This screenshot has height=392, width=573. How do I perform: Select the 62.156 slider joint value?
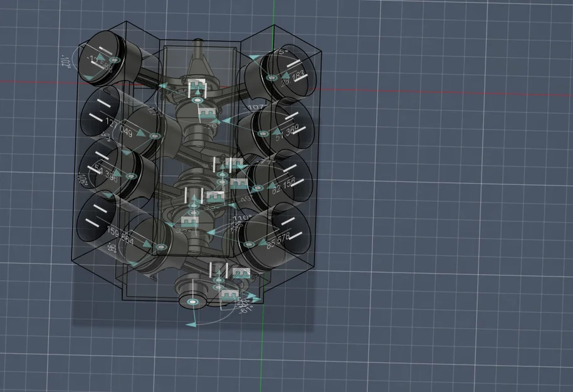click(x=283, y=186)
